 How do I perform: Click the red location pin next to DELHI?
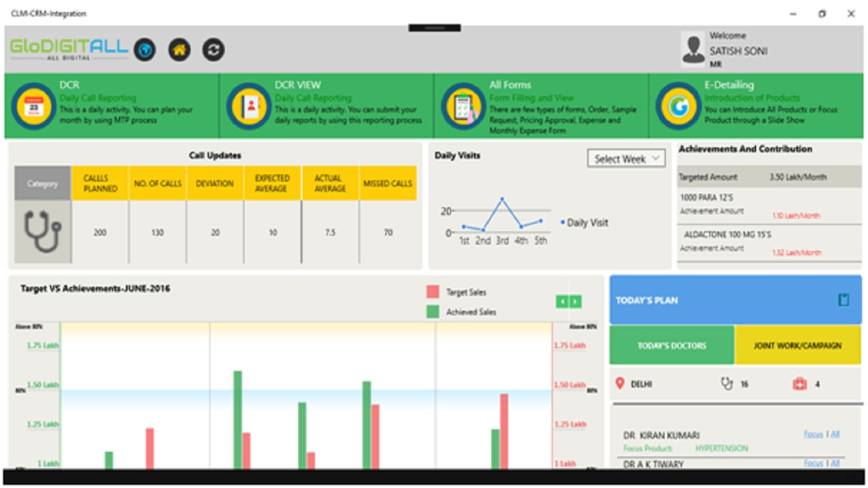click(621, 383)
